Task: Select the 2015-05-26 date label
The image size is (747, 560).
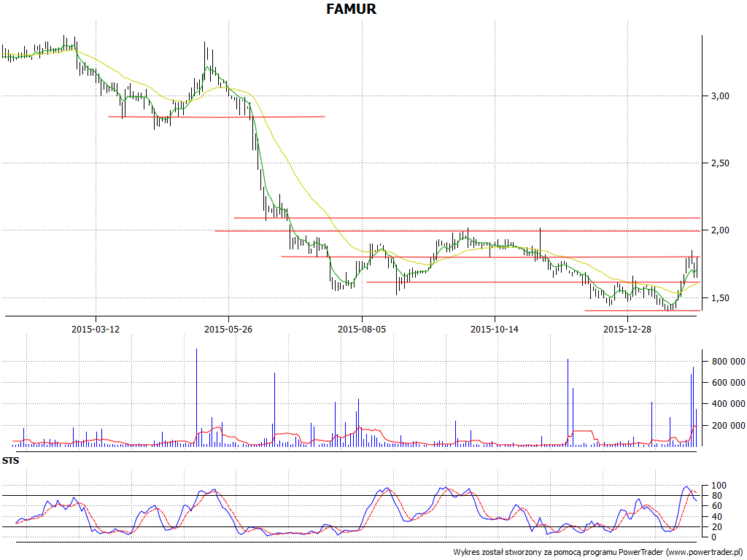Action: click(x=228, y=329)
